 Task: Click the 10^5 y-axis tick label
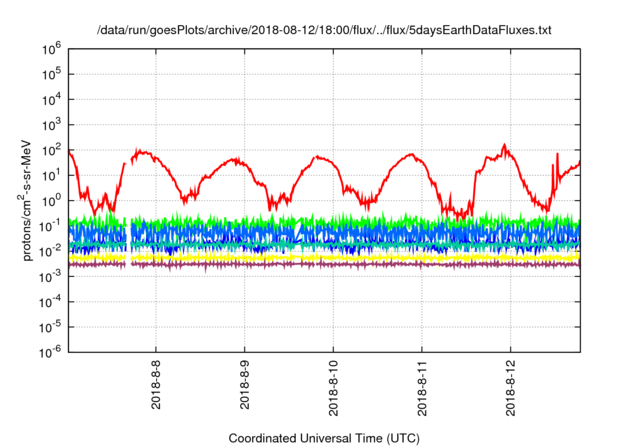pyautogui.click(x=51, y=75)
